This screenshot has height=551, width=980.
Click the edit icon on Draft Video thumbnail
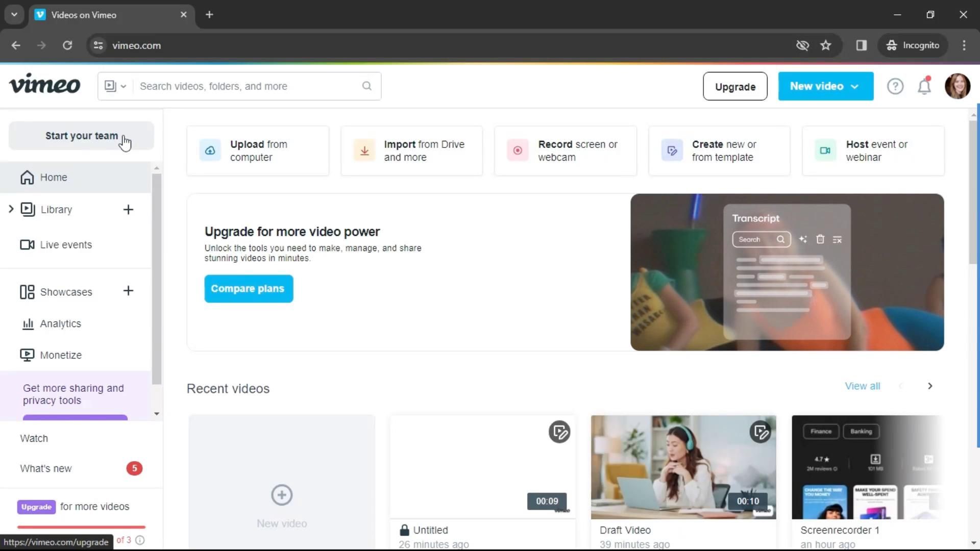(760, 432)
